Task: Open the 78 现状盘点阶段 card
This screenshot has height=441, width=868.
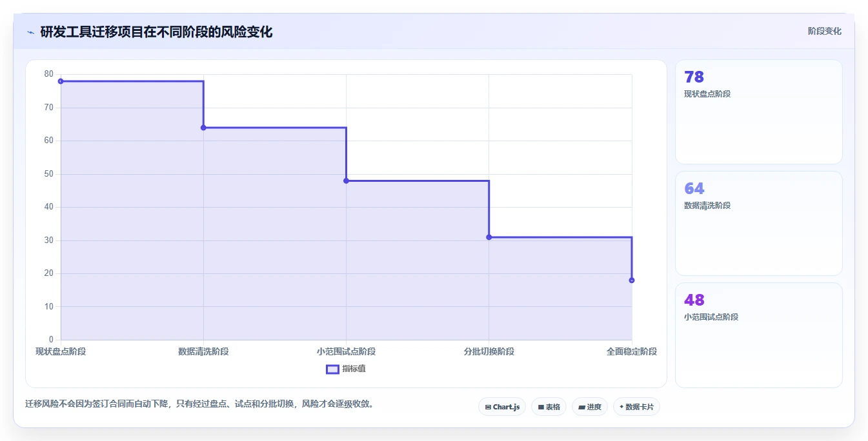Action: click(759, 112)
